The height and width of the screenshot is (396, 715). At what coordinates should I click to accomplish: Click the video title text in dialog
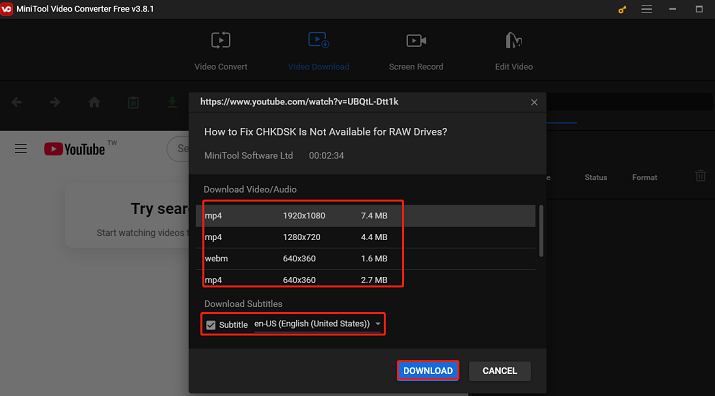coord(326,132)
